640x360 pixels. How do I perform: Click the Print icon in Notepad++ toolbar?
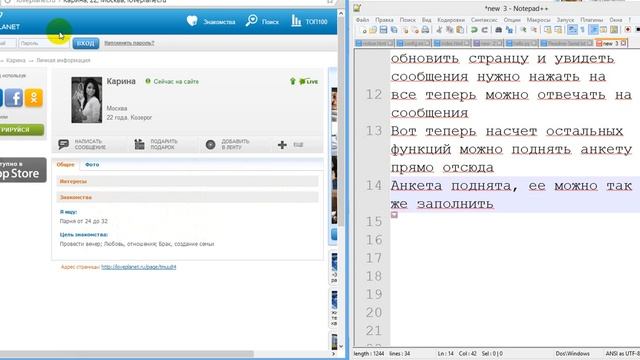coord(425,30)
